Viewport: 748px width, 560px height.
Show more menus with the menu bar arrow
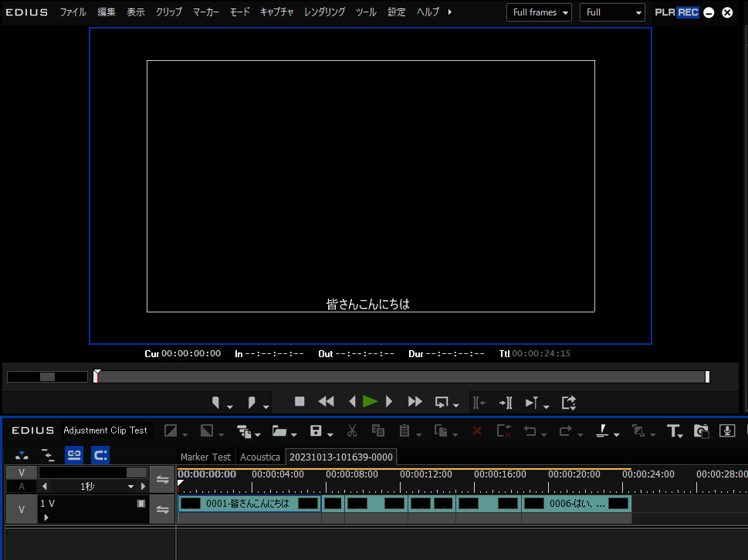[x=449, y=12]
